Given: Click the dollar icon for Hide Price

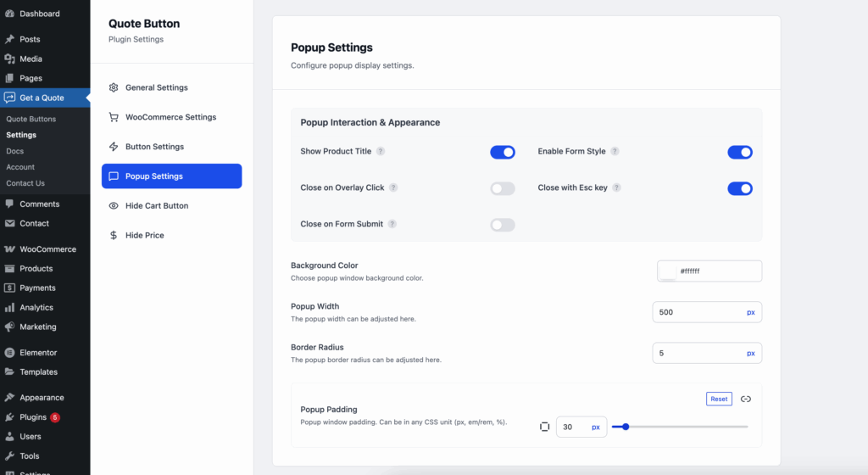Looking at the screenshot, I should tap(114, 236).
